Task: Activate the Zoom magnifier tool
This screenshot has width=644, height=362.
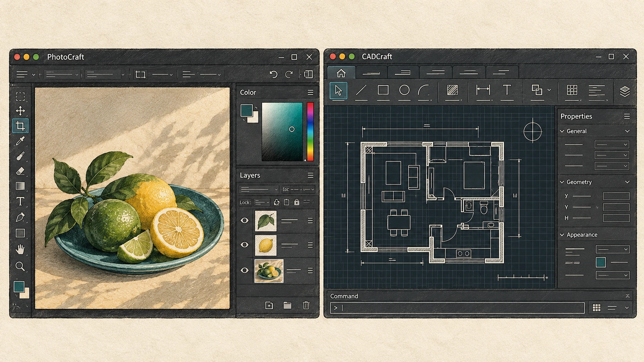Action: click(x=20, y=266)
